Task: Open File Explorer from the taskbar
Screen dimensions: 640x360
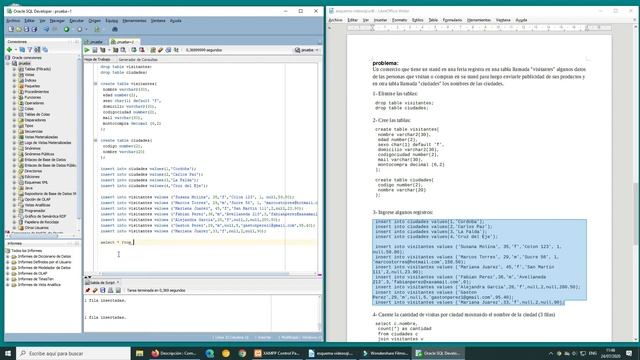Action: pyautogui.click(x=139, y=353)
